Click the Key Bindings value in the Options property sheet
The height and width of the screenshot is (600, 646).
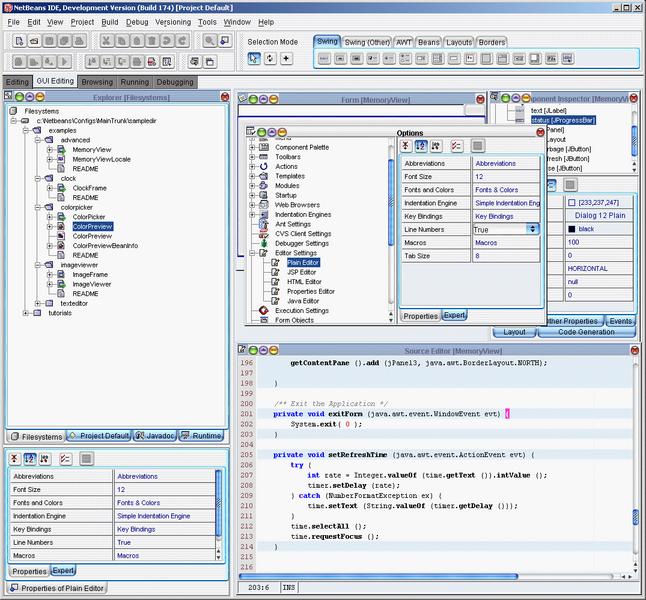(x=506, y=216)
